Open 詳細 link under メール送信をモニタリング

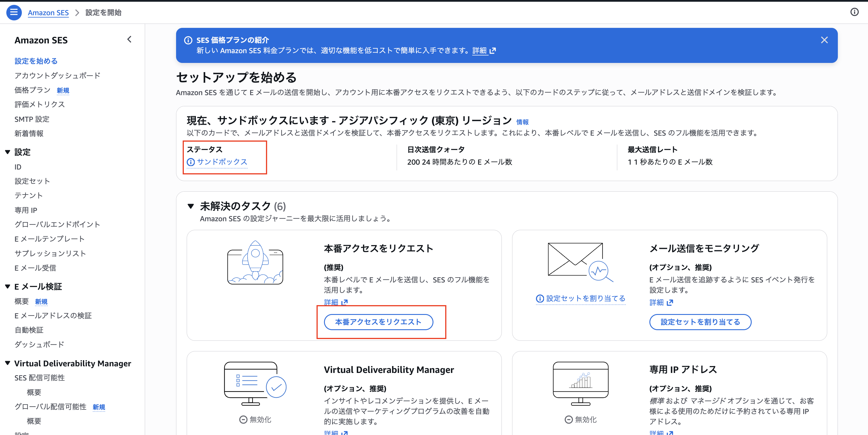pyautogui.click(x=656, y=302)
